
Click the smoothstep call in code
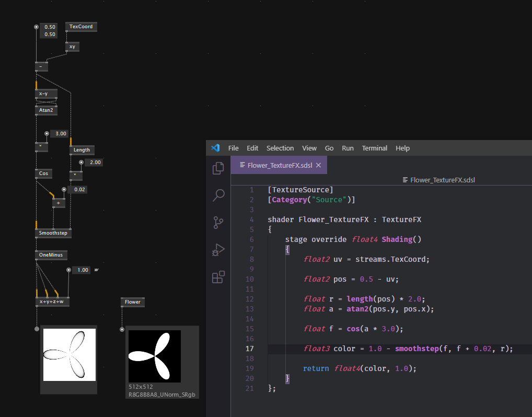(x=417, y=349)
